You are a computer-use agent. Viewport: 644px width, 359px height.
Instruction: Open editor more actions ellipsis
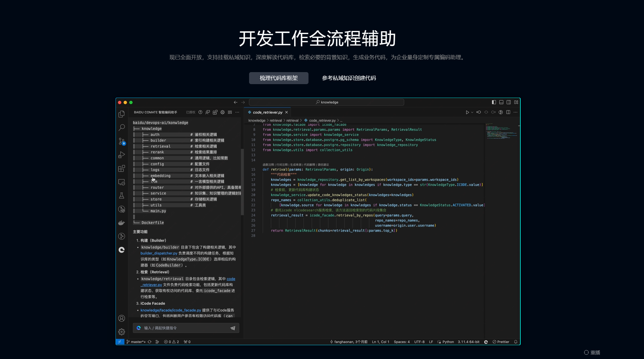[x=516, y=112]
